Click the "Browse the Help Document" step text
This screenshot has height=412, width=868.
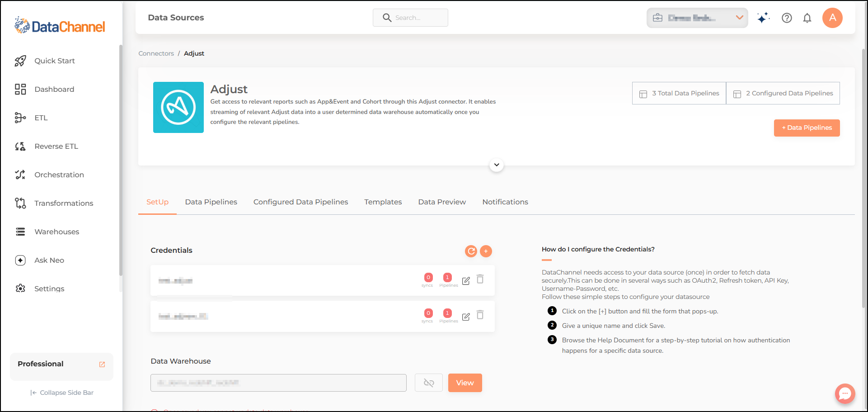pos(676,346)
